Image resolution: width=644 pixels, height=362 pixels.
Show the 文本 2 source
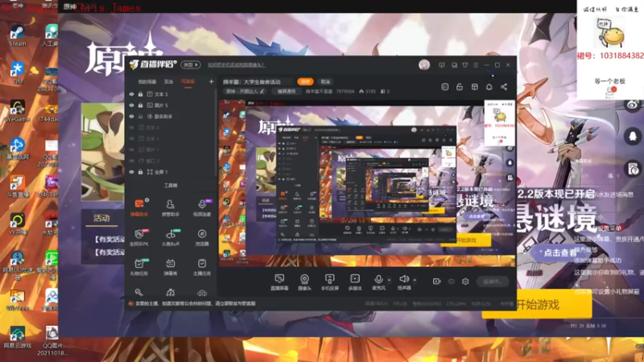(x=131, y=127)
